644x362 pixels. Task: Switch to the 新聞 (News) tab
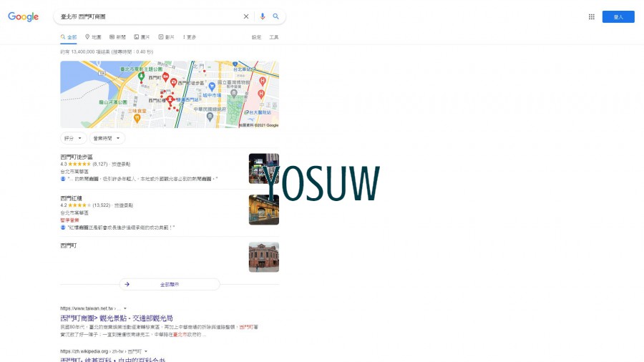click(x=117, y=37)
